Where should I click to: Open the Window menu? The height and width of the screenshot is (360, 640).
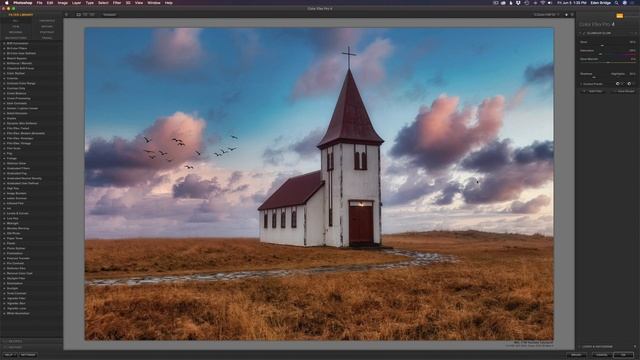pyautogui.click(x=153, y=3)
